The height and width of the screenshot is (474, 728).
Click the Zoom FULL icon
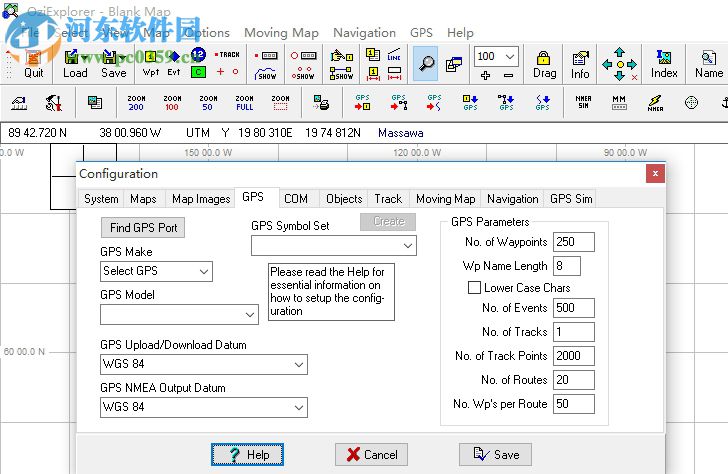point(244,103)
